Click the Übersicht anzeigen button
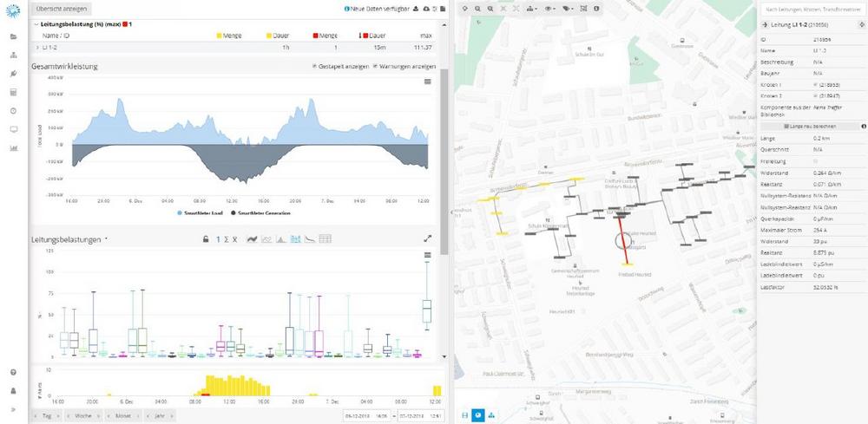The image size is (868, 424). coord(62,8)
